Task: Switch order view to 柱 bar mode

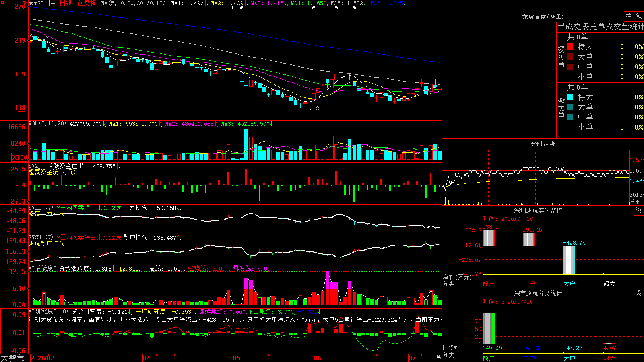Action: click(x=629, y=16)
